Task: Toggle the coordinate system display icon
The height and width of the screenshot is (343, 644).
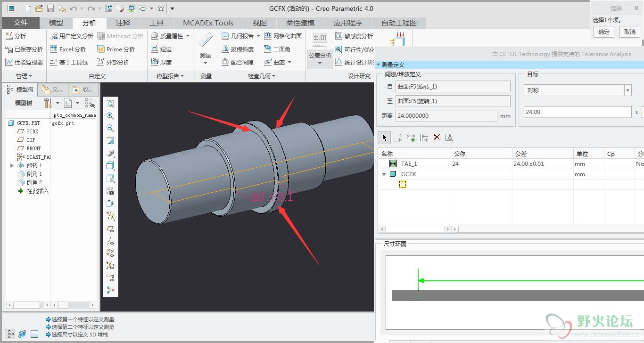Action: 110,265
